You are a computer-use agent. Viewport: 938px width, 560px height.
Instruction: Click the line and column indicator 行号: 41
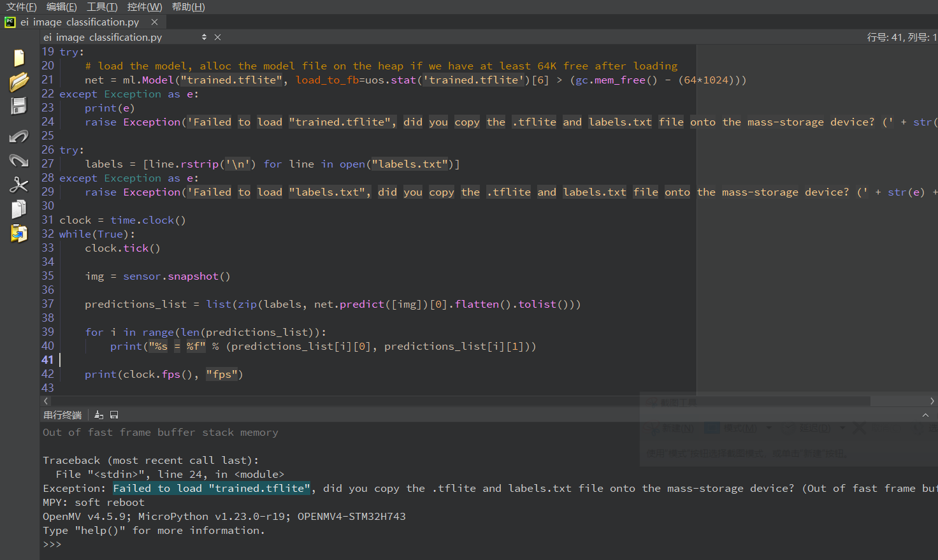(901, 37)
